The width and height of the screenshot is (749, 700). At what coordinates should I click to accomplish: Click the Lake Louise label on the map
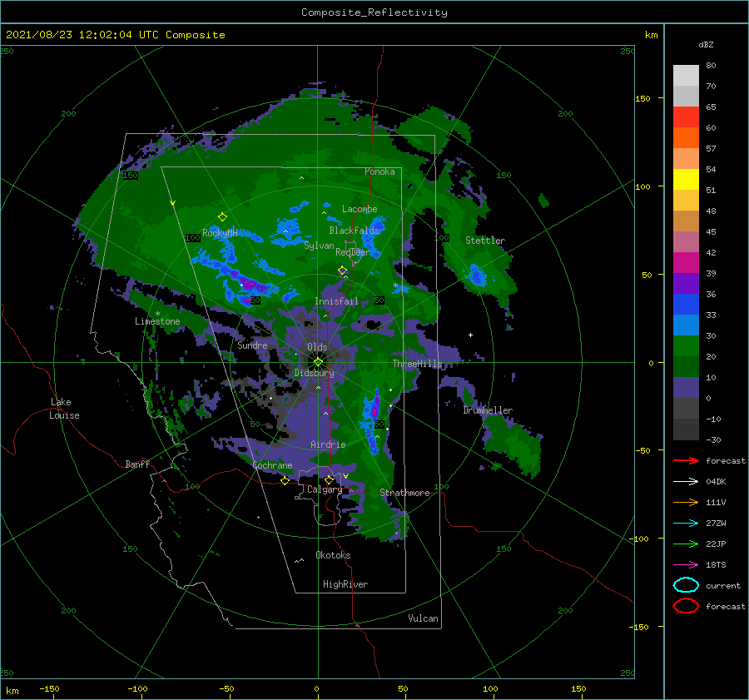point(64,409)
